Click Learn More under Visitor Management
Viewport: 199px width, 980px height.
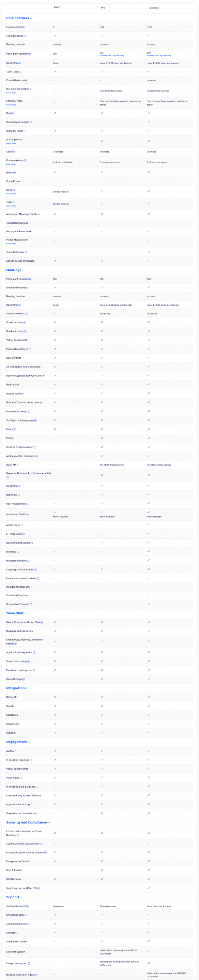pyautogui.click(x=11, y=244)
